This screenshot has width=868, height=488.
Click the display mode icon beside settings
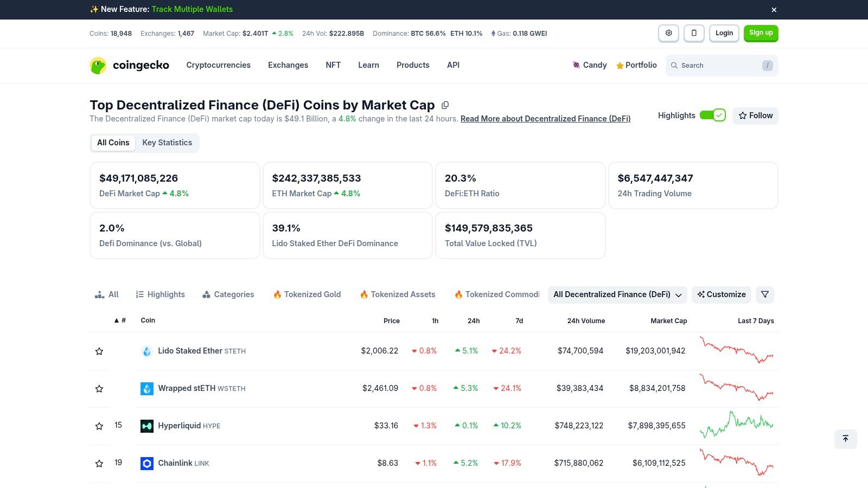tap(694, 33)
